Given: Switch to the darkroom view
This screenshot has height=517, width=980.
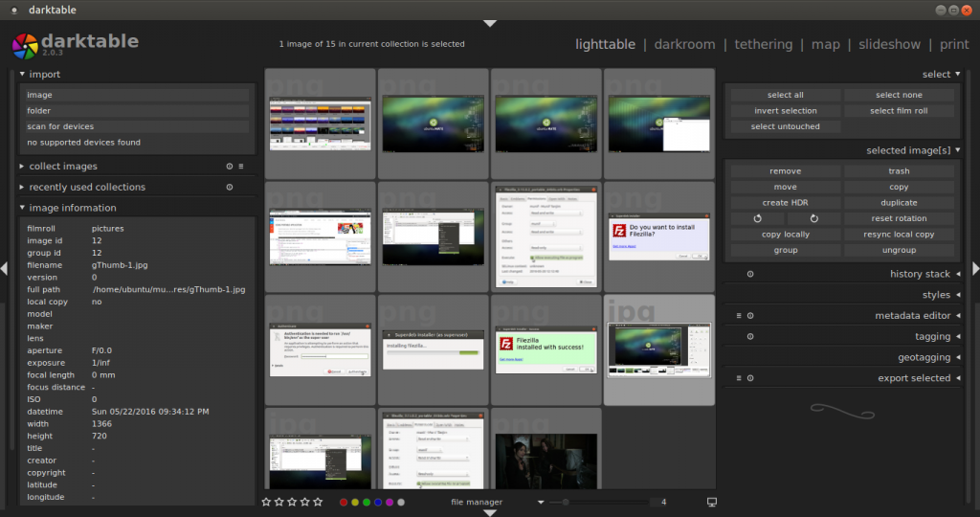Looking at the screenshot, I should 684,44.
